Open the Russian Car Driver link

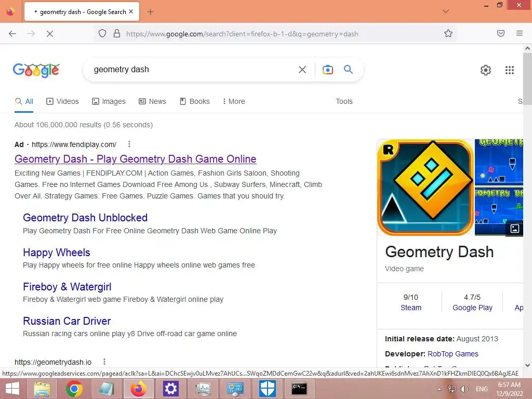coord(67,321)
